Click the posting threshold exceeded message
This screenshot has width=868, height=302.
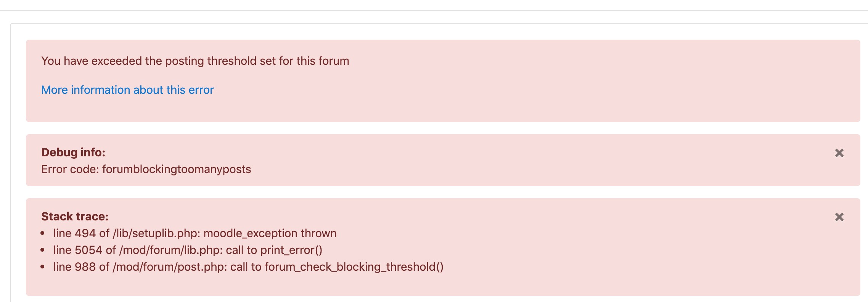(x=195, y=61)
